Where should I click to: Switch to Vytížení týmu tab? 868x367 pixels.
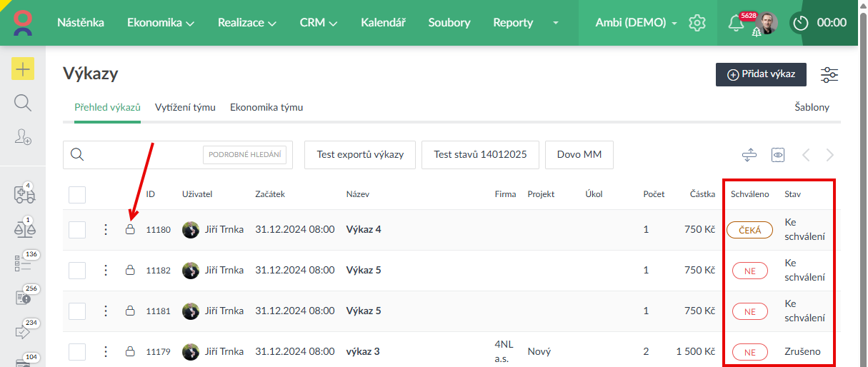click(185, 108)
